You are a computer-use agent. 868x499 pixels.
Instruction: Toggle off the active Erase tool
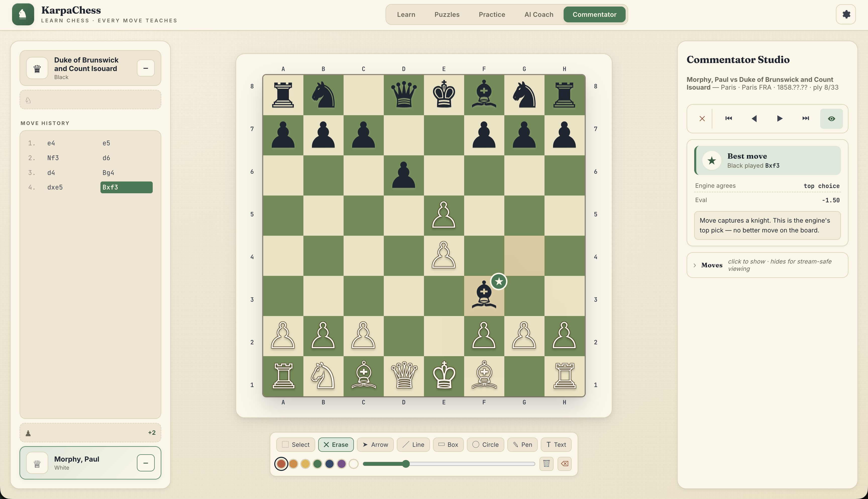tap(336, 444)
